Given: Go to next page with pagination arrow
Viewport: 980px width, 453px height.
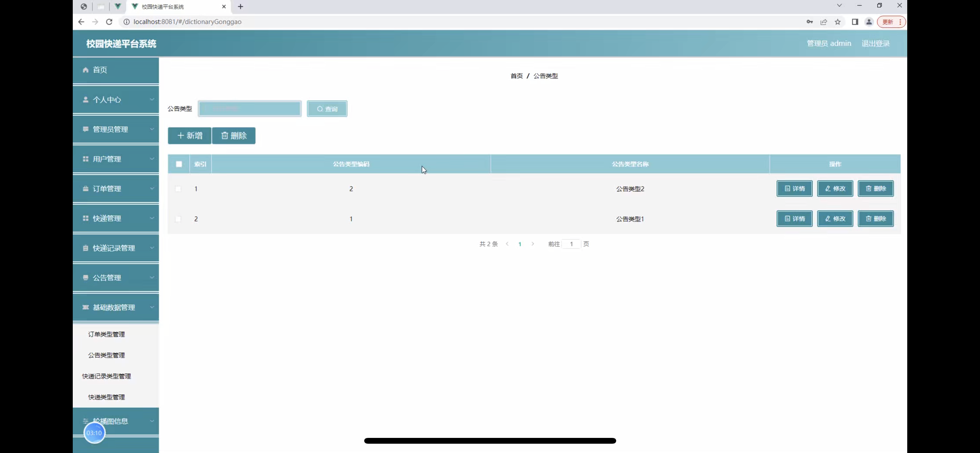Looking at the screenshot, I should pos(533,244).
